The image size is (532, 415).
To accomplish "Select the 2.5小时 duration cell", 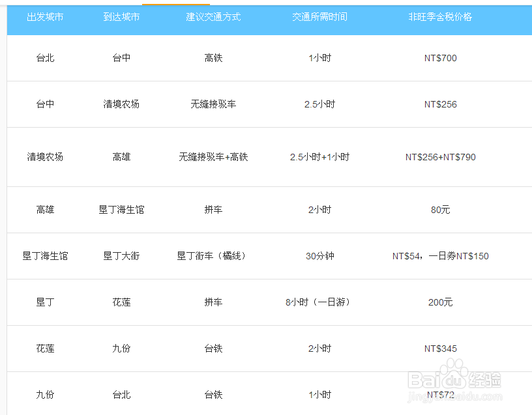I will tap(319, 104).
